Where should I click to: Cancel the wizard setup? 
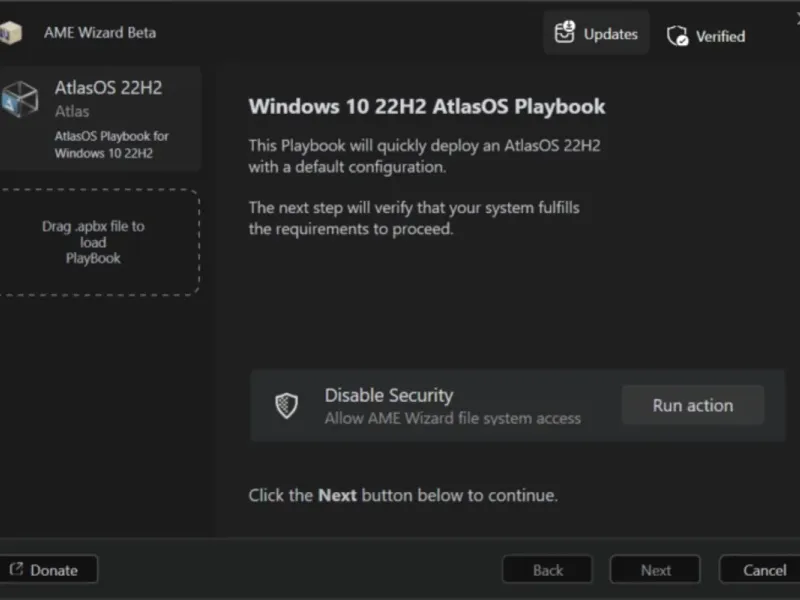pyautogui.click(x=763, y=570)
